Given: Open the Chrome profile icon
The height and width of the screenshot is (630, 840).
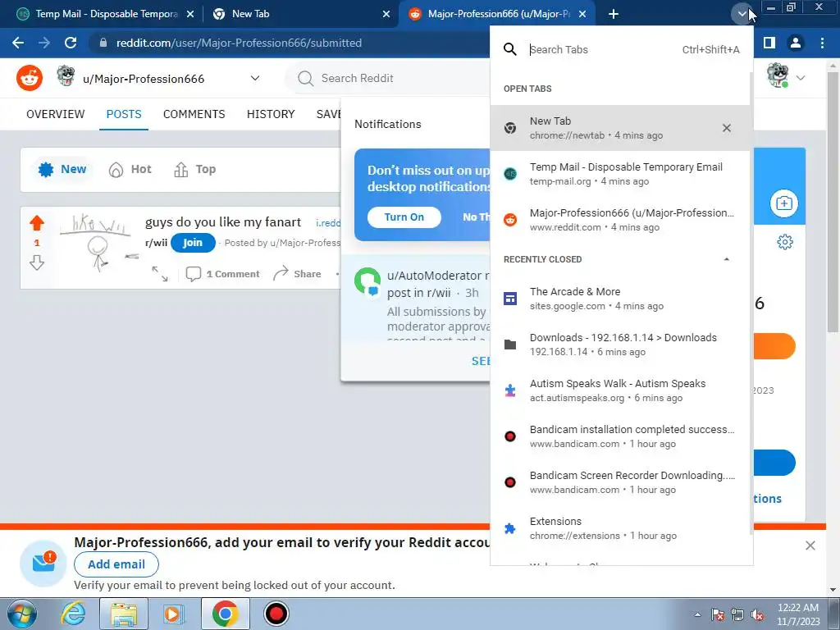Looking at the screenshot, I should [796, 43].
